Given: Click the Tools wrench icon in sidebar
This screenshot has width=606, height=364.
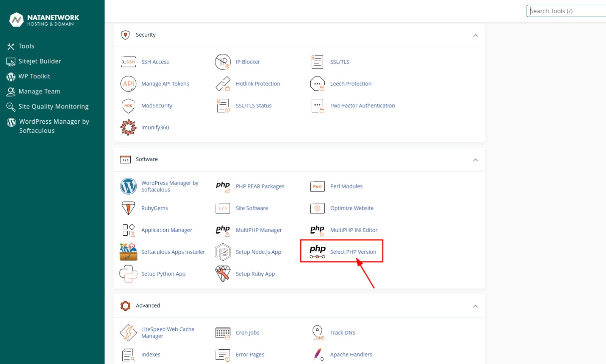Looking at the screenshot, I should [11, 47].
